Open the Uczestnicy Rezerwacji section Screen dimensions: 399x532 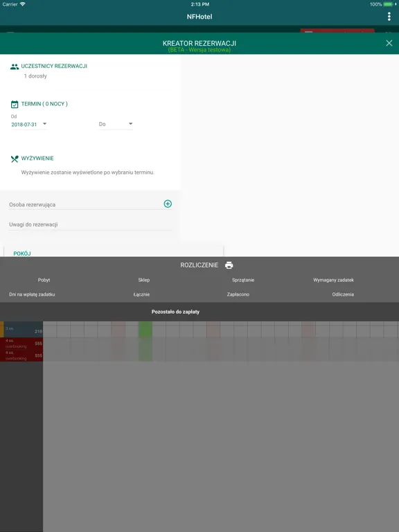(x=54, y=66)
